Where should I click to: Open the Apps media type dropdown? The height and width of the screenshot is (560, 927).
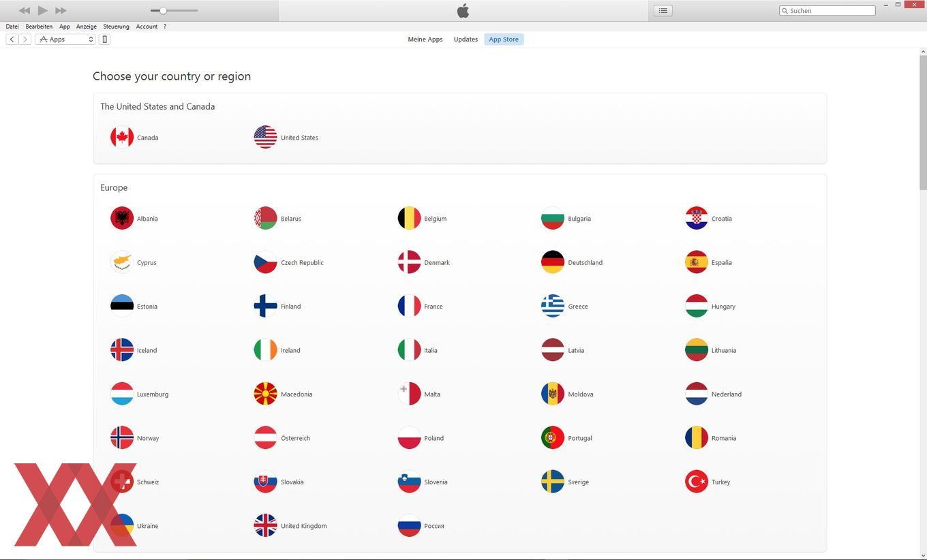65,40
